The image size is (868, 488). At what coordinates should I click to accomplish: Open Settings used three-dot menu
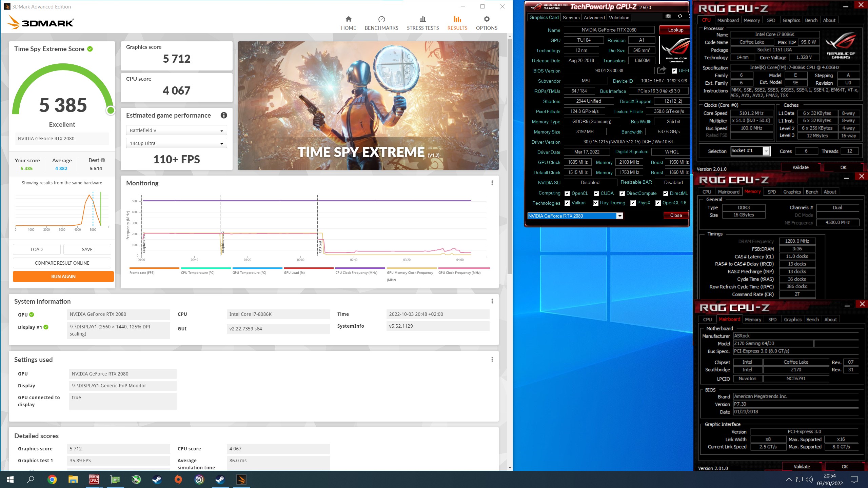click(x=492, y=360)
